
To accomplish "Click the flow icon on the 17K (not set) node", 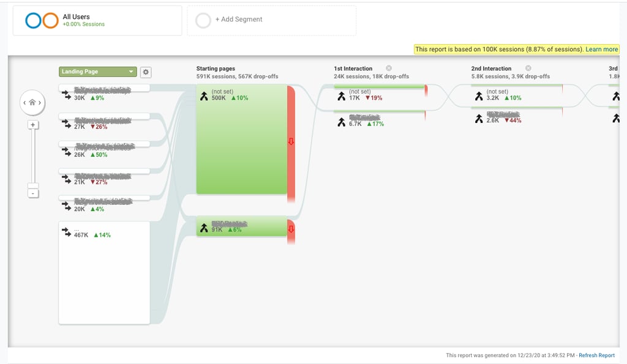I will point(341,96).
